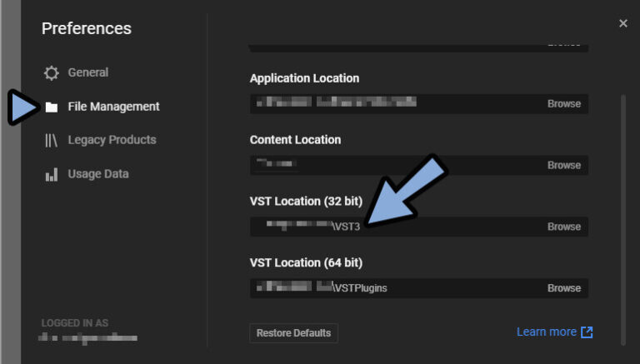This screenshot has height=364, width=640.
Task: Browse for the Application Location folder
Action: (564, 104)
